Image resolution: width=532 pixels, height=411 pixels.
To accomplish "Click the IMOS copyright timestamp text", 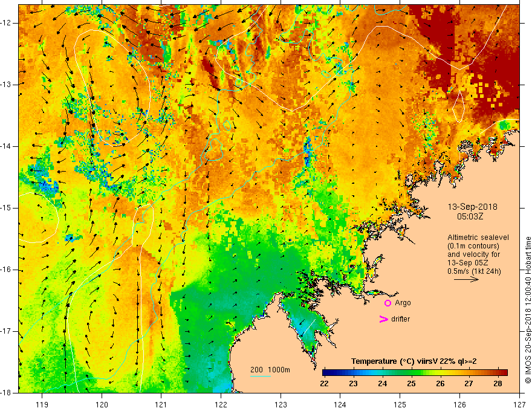I will click(x=528, y=310).
